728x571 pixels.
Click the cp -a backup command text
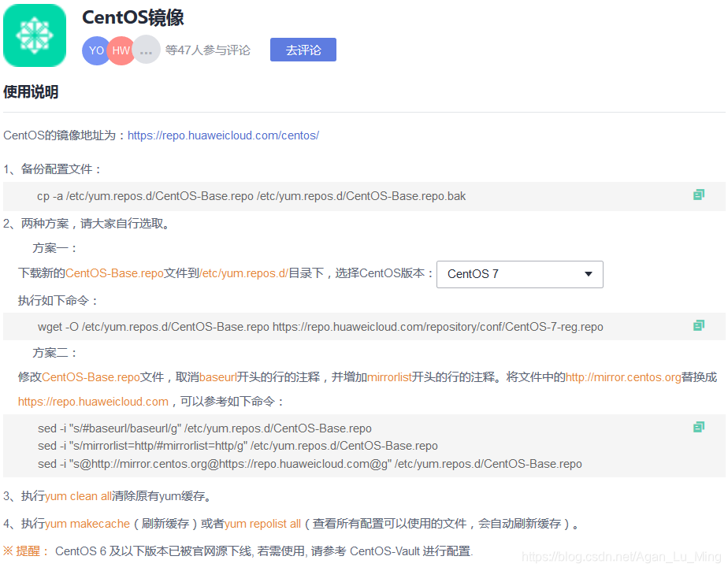[x=251, y=196]
